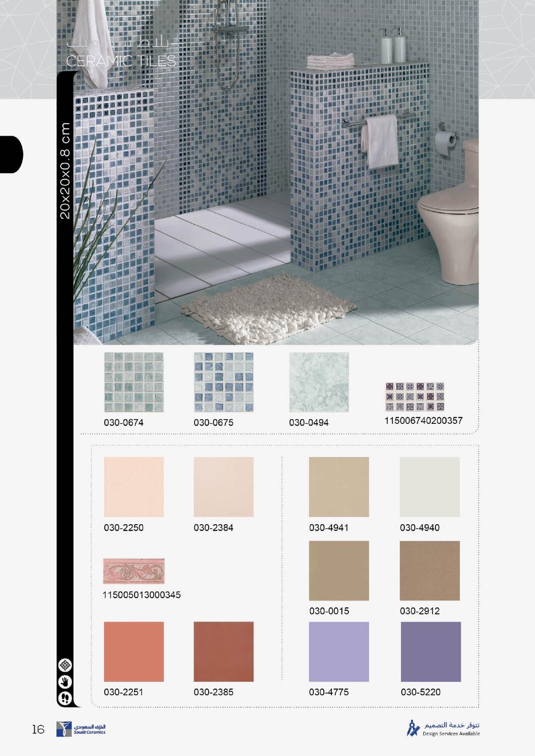The image size is (535, 756).
Task: Pick blue mosaic tile sample 030-0675
Action: [x=223, y=383]
